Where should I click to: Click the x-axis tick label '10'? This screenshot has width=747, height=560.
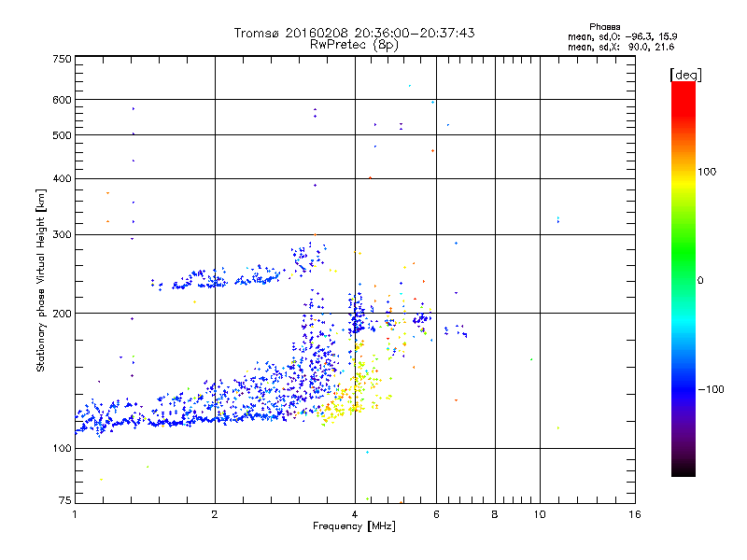[540, 514]
